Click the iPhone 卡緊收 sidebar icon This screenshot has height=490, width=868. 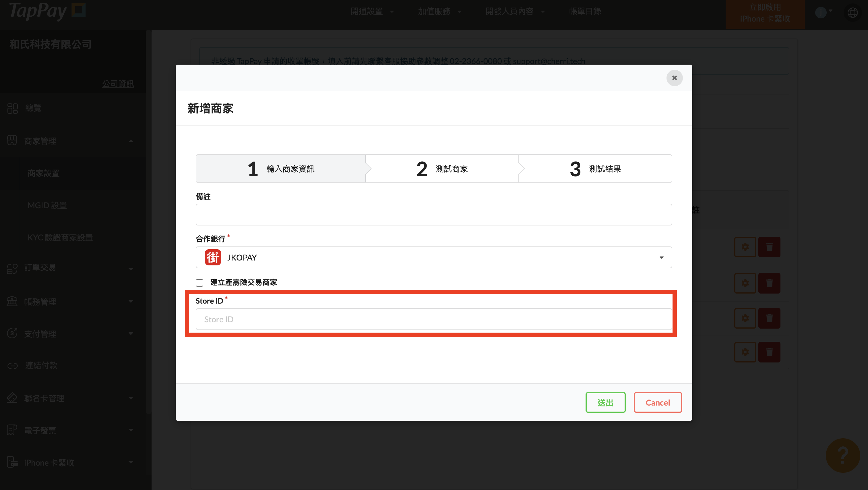[12, 462]
